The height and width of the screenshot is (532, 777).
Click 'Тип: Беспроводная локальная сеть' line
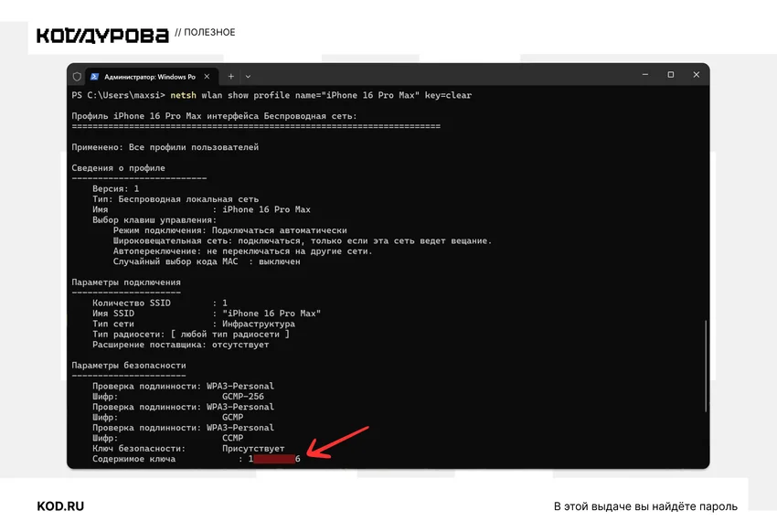(x=176, y=199)
